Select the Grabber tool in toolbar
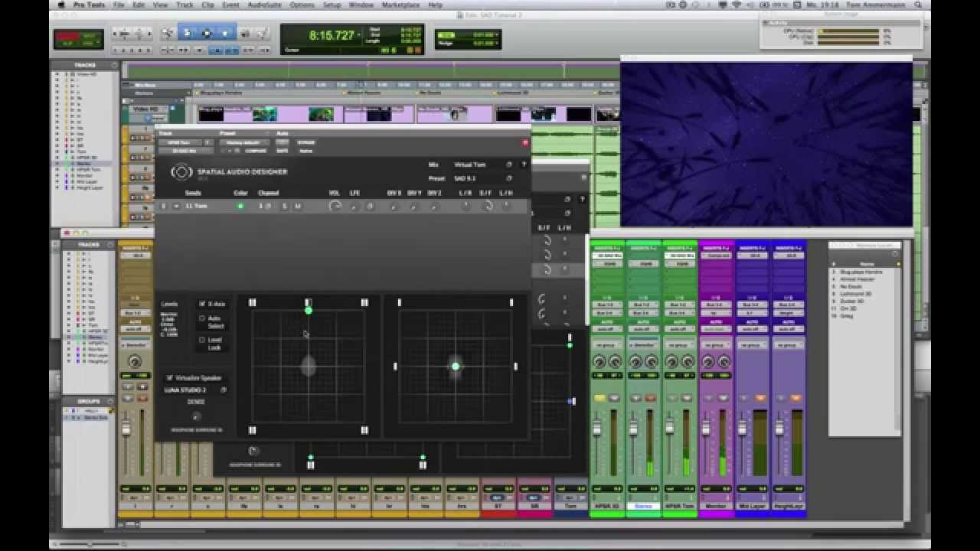Image resolution: width=980 pixels, height=551 pixels. pos(224,33)
